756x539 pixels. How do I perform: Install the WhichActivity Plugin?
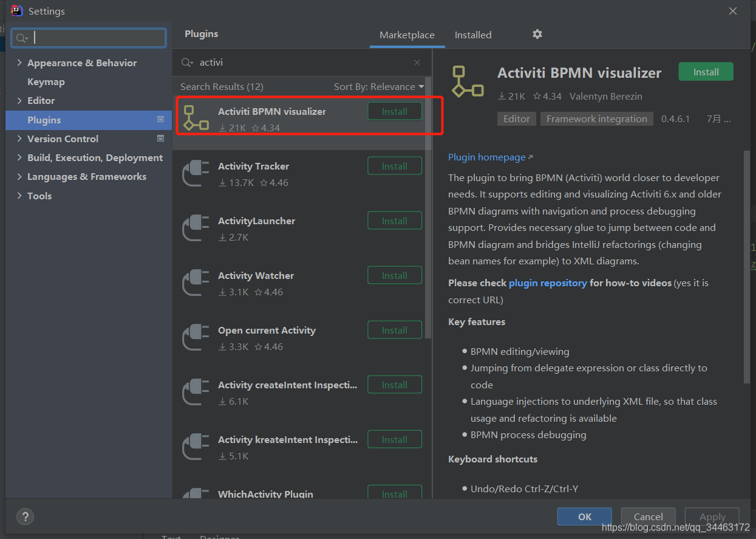coord(395,493)
